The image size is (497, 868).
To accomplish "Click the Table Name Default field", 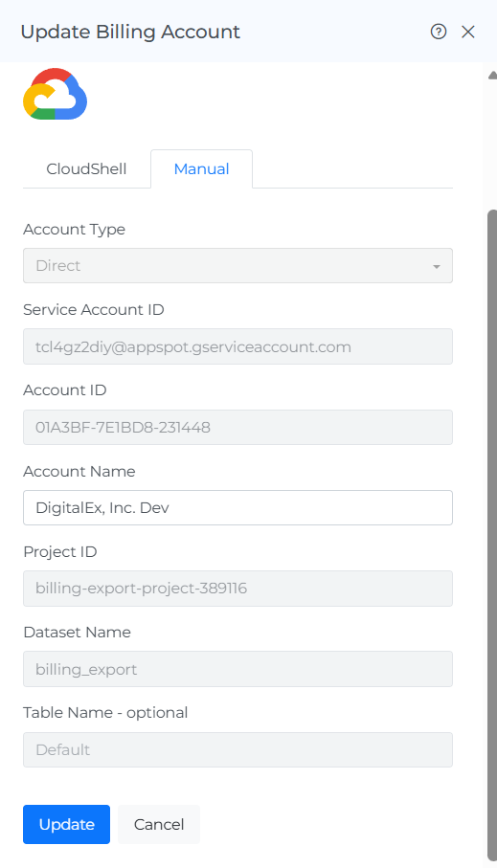I will point(237,749).
